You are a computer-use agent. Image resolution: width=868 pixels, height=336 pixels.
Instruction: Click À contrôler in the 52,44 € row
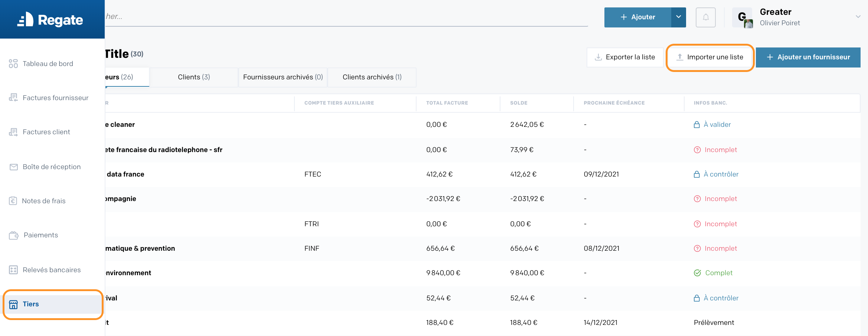[x=721, y=298]
